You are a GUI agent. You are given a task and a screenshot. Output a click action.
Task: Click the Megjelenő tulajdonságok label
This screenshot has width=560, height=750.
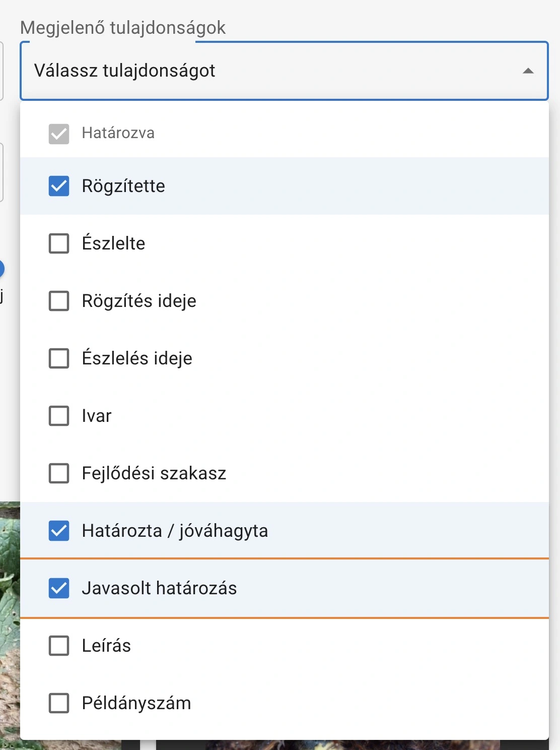122,28
